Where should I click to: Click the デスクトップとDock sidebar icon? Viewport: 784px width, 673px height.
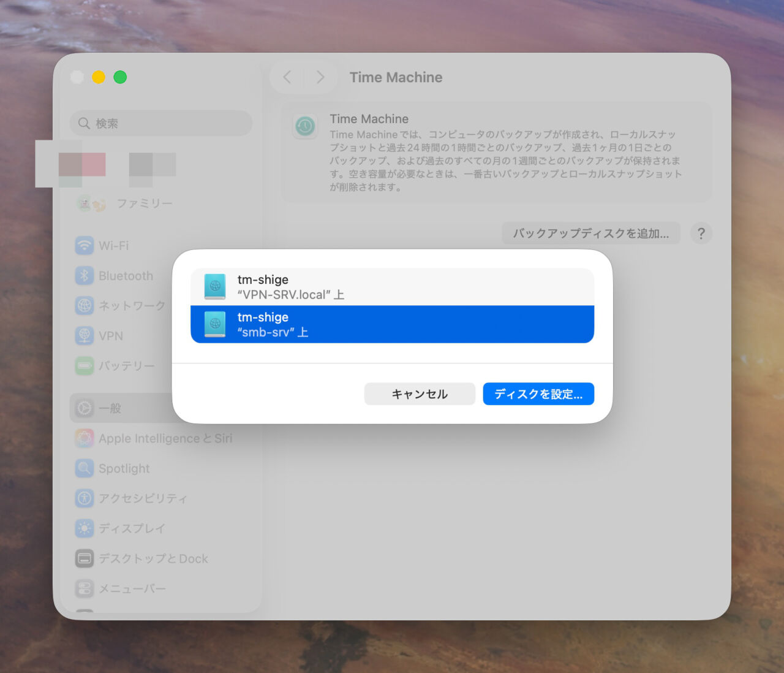tap(85, 558)
